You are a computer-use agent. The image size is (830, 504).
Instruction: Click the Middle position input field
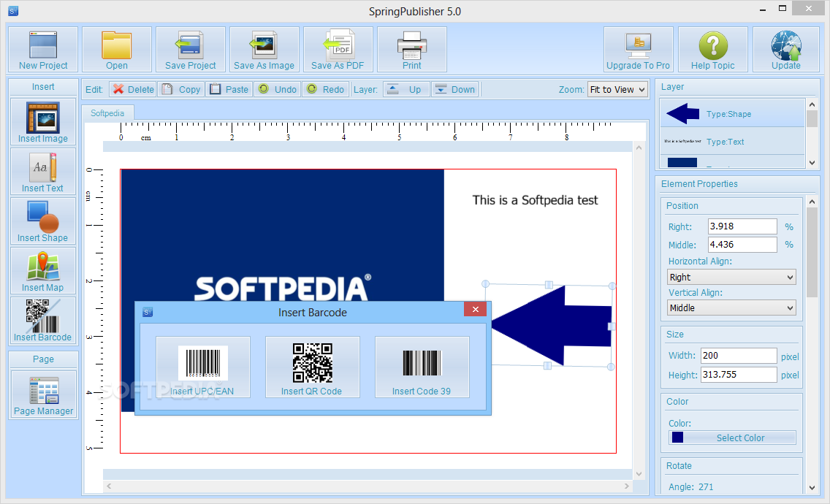(742, 245)
